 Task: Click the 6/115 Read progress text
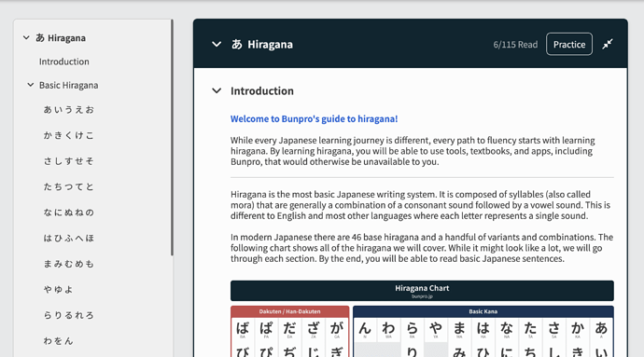(x=515, y=45)
